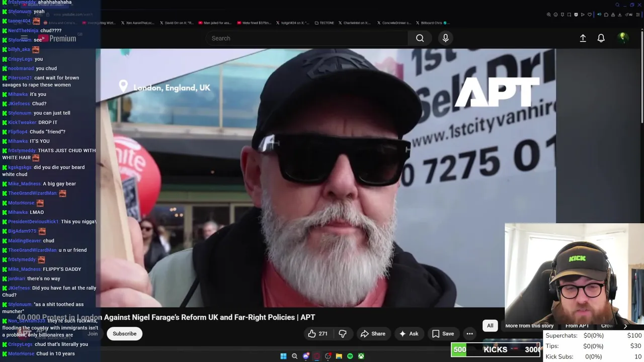Viewport: 644px width, 362px height.
Task: Like the video (271 likes)
Action: point(317,334)
